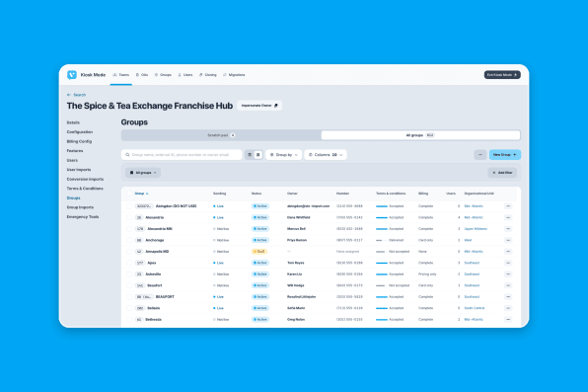
Task: Open row actions menu for Alexandria
Action: point(508,217)
